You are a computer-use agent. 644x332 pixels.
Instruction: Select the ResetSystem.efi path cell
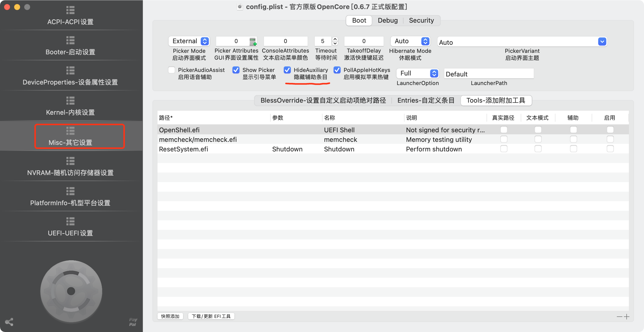tap(214, 149)
